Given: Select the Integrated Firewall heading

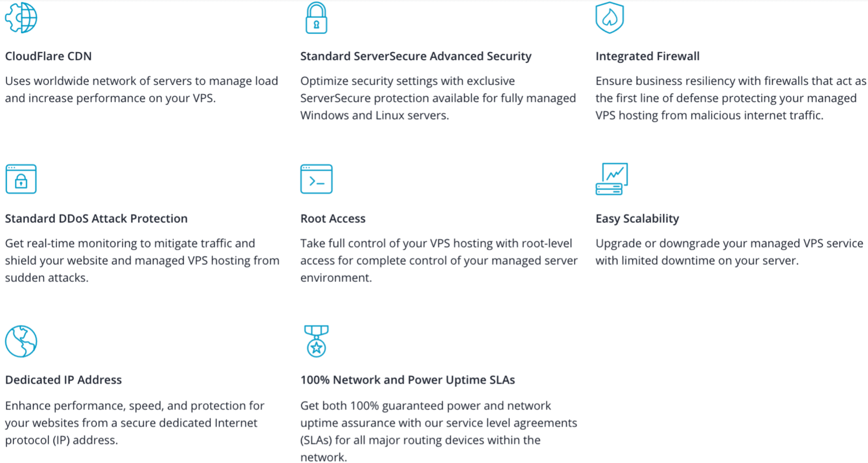Looking at the screenshot, I should click(647, 56).
